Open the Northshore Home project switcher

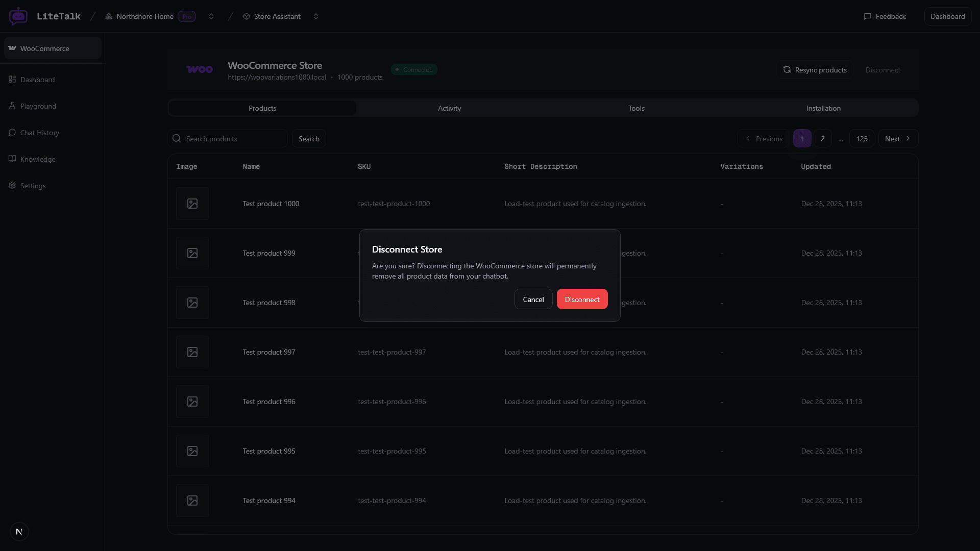[x=211, y=16]
